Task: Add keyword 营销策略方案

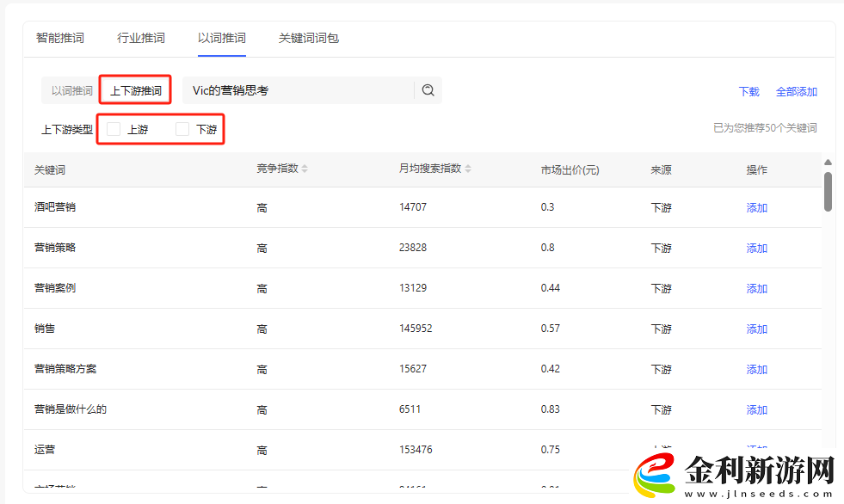Action: click(756, 369)
